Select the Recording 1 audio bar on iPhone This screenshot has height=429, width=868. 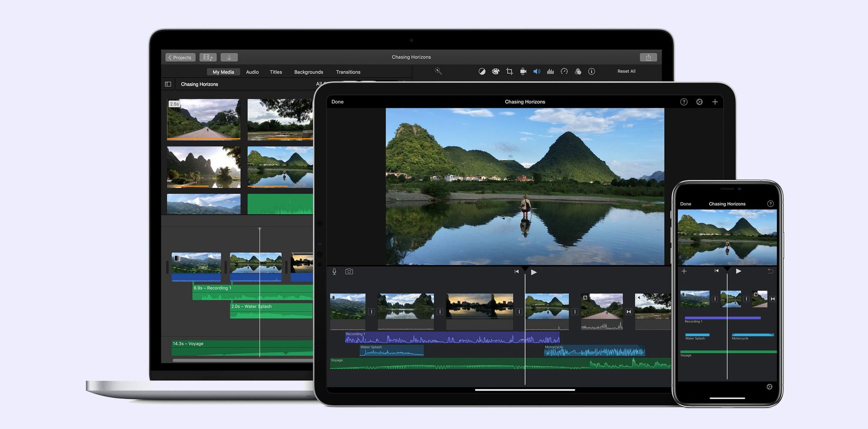click(x=722, y=318)
